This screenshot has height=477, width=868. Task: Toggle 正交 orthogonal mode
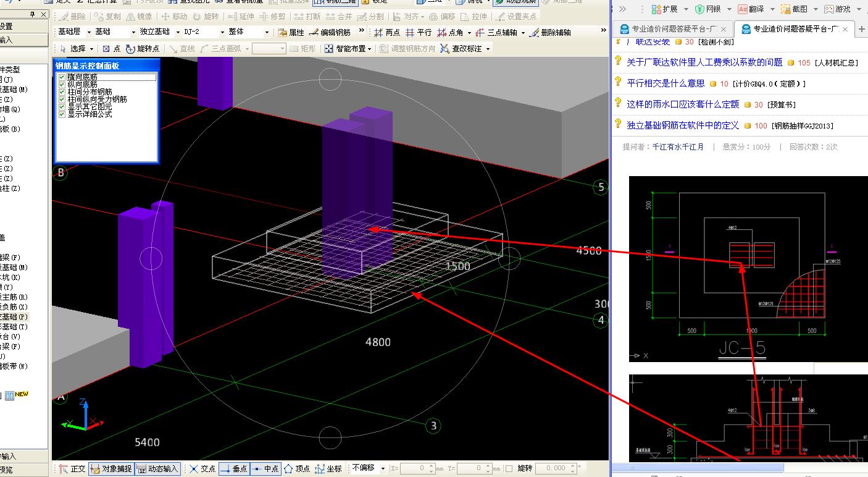pyautogui.click(x=72, y=468)
